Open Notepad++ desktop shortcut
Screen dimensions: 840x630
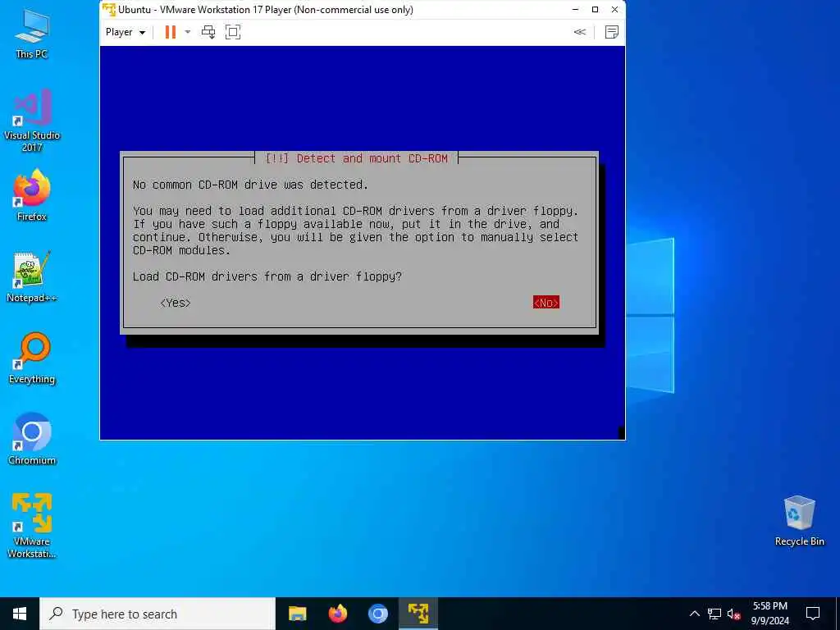click(32, 277)
